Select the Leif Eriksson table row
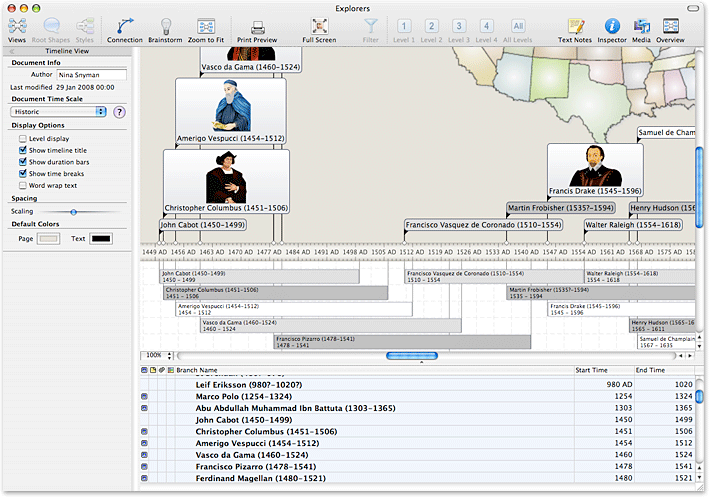This screenshot has height=498, width=710. coord(417,385)
